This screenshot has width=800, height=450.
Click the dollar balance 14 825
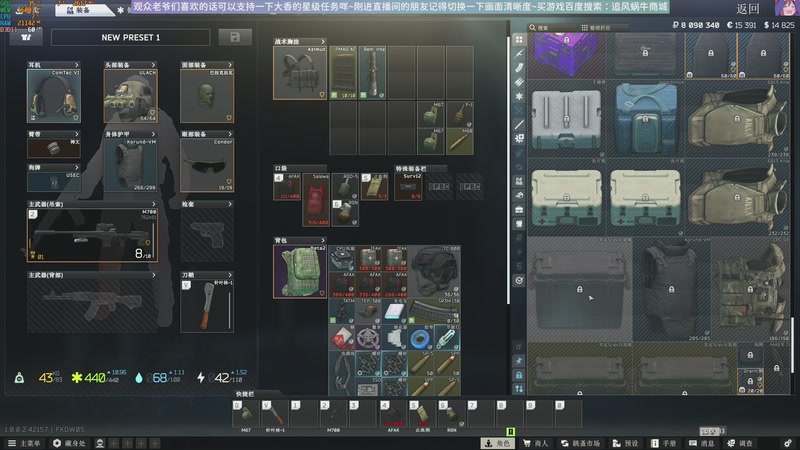(x=779, y=25)
